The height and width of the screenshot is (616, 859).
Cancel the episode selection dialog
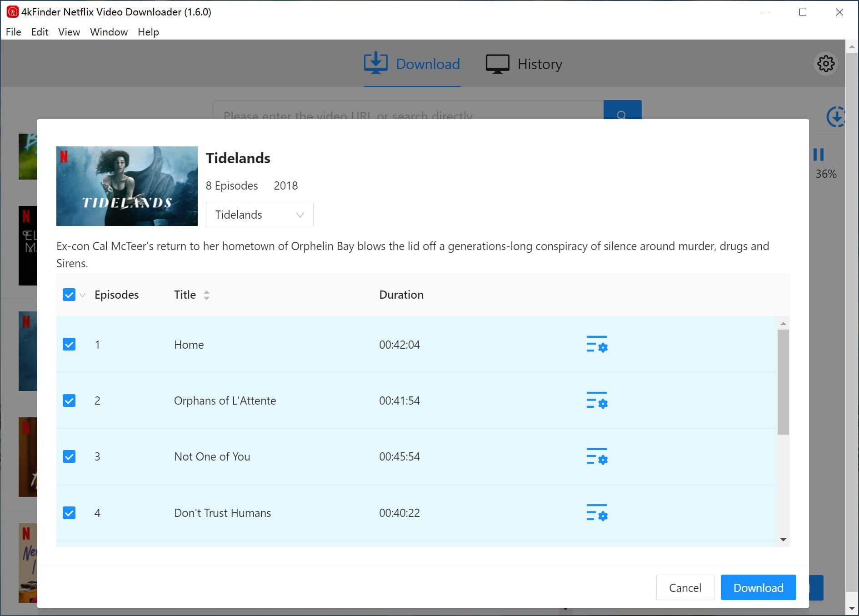(684, 587)
